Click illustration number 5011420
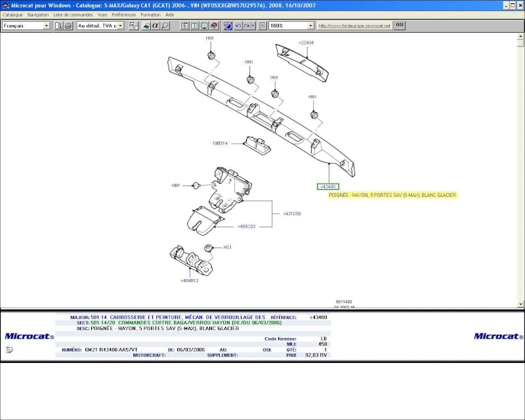Screen dimensions: 525x420 coord(344,302)
